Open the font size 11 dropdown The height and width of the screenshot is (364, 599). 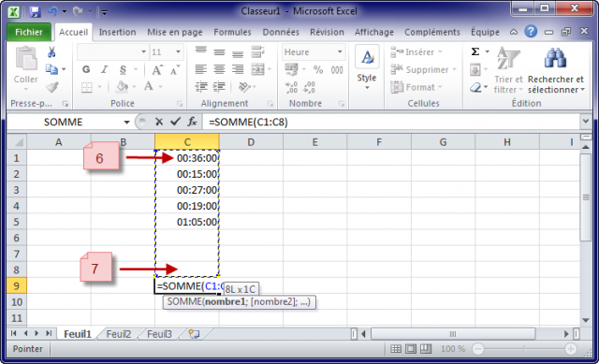coord(178,52)
